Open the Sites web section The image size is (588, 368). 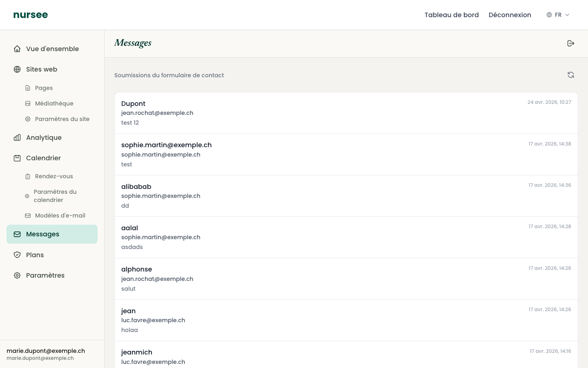[52, 69]
